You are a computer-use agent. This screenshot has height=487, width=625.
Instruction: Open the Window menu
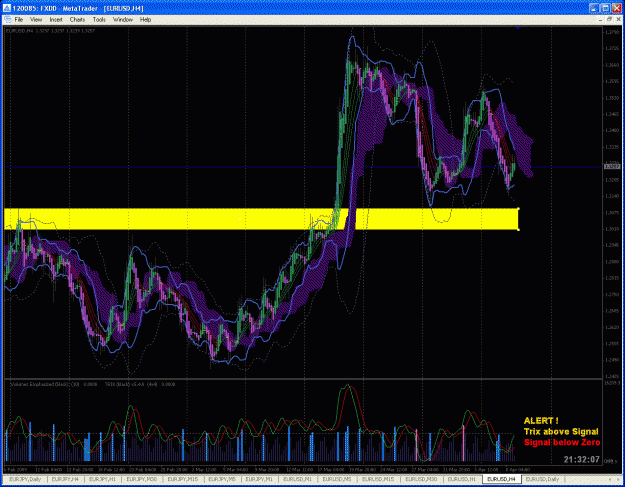click(x=123, y=20)
